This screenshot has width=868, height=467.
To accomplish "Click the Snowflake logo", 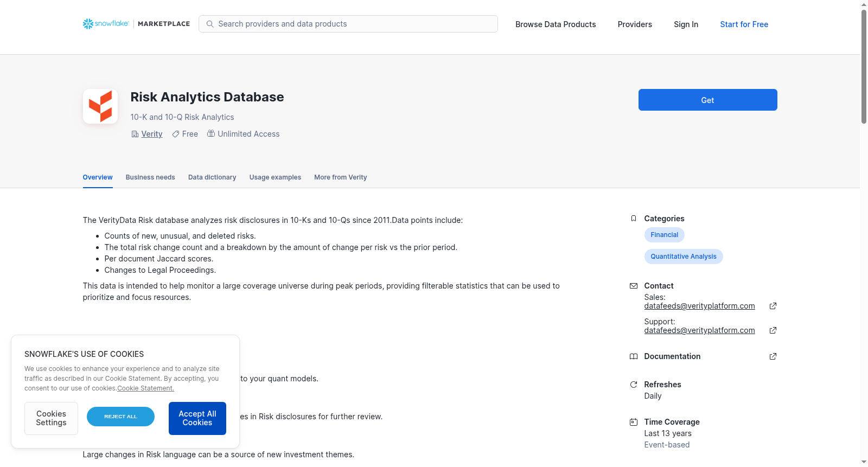I will click(106, 24).
